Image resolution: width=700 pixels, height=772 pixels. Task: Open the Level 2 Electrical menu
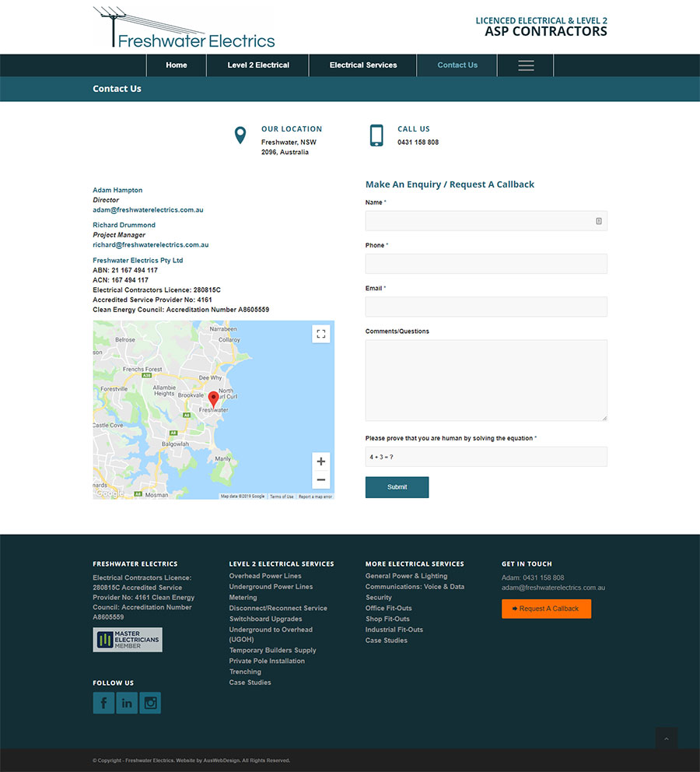coord(257,65)
